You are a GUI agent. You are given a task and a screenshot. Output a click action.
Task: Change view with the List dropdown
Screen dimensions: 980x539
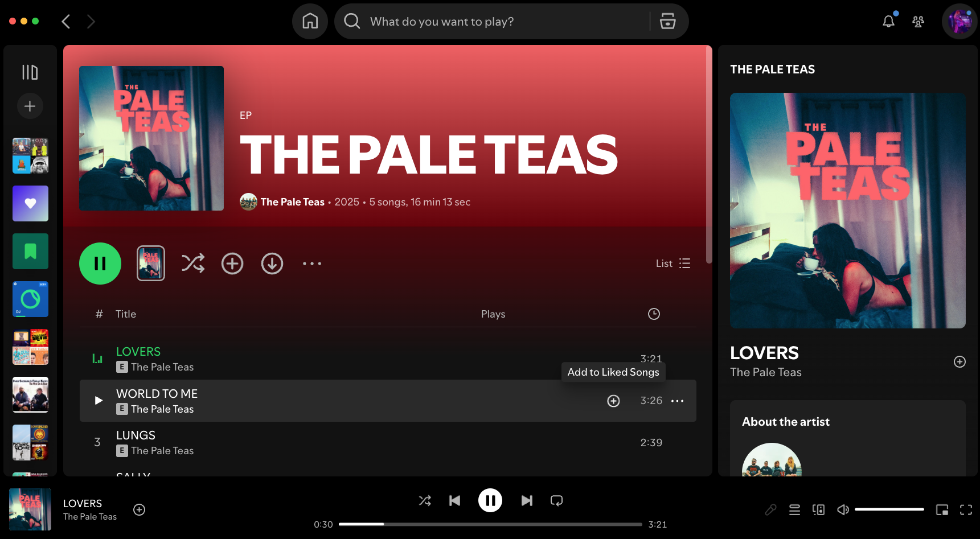(x=673, y=264)
